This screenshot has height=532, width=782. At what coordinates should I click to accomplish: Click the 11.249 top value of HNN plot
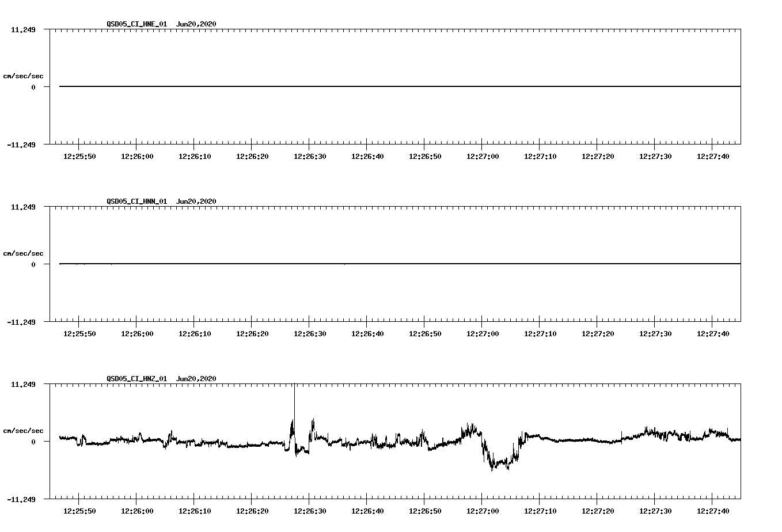[x=23, y=207]
